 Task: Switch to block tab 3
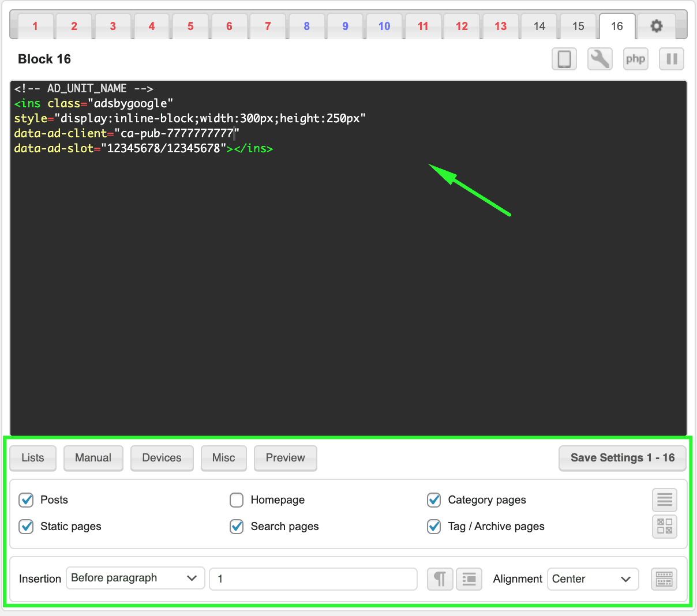point(113,27)
